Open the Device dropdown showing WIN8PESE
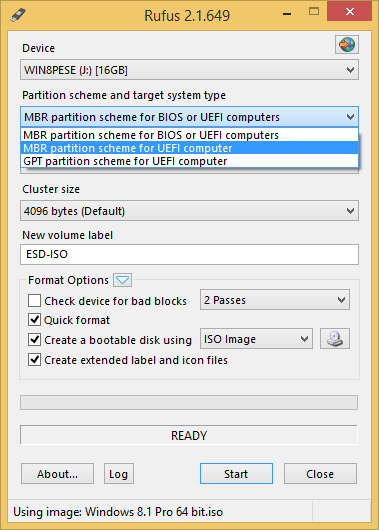This screenshot has width=379, height=530. (x=189, y=70)
